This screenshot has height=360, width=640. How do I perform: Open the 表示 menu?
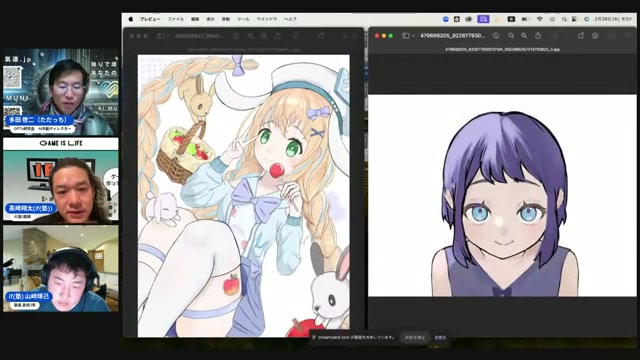tap(210, 19)
